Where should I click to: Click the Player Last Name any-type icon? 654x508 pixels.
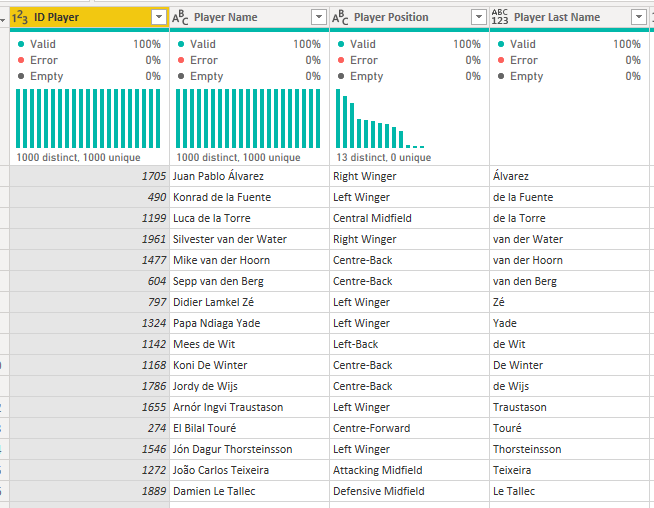point(500,17)
